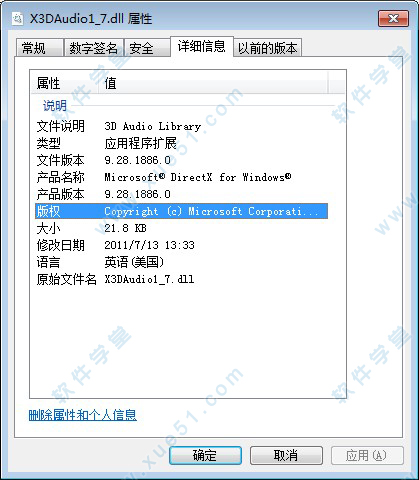Viewport: 419px width, 480px height.
Task: Click the 取消 button
Action: pos(286,455)
